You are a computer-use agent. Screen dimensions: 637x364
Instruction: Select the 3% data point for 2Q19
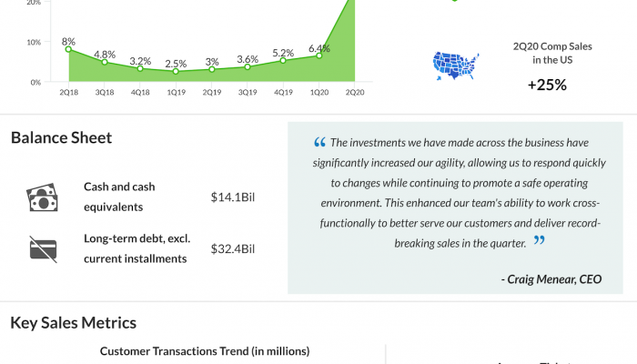[x=211, y=69]
